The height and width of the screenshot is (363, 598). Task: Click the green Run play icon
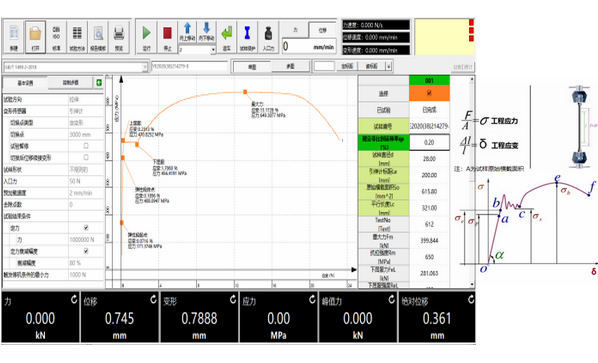(146, 33)
